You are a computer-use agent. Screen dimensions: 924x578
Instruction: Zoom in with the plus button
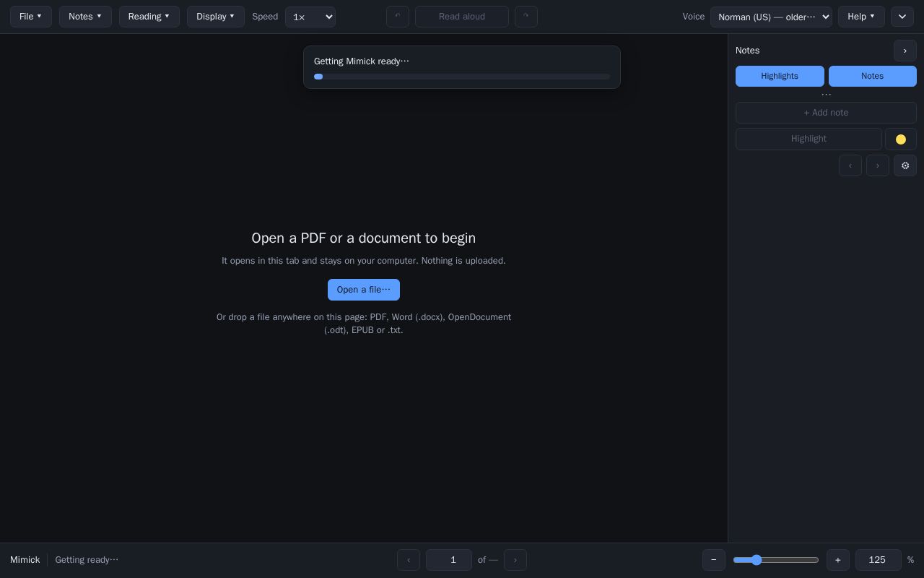coord(838,560)
